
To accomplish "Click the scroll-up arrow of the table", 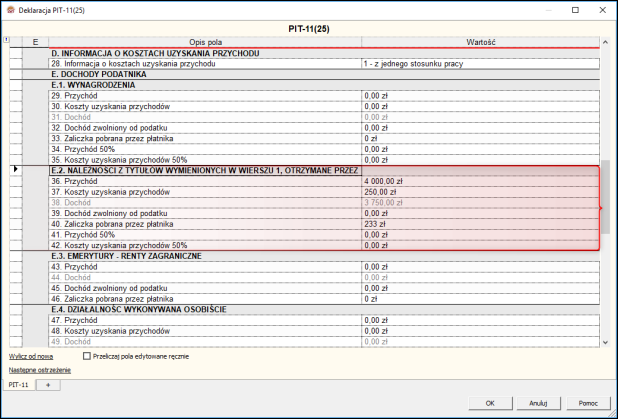I will (x=606, y=42).
